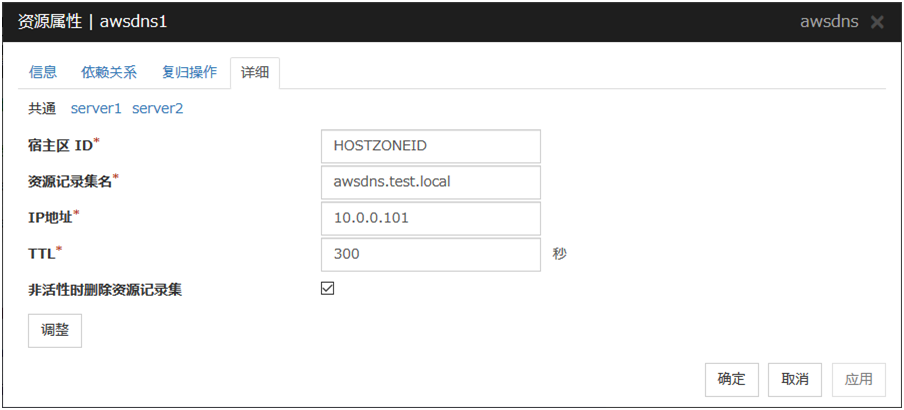Click the awsdns type label in header
This screenshot has width=904, height=410.
pos(829,21)
